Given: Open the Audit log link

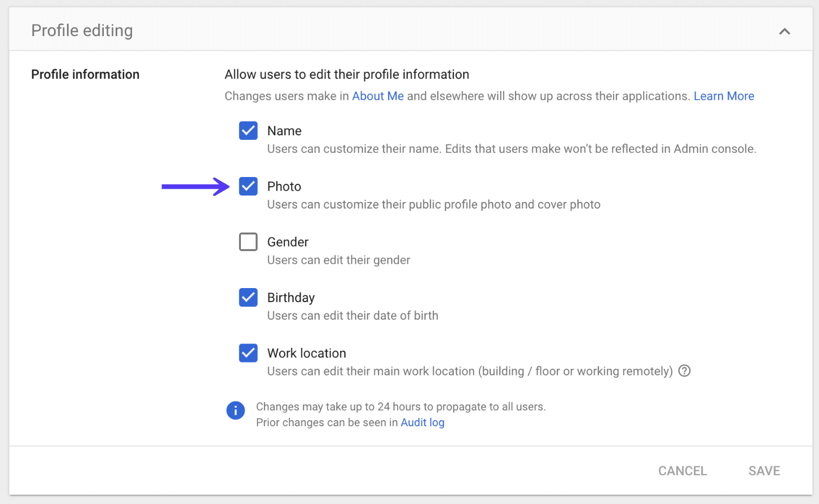Looking at the screenshot, I should [422, 422].
